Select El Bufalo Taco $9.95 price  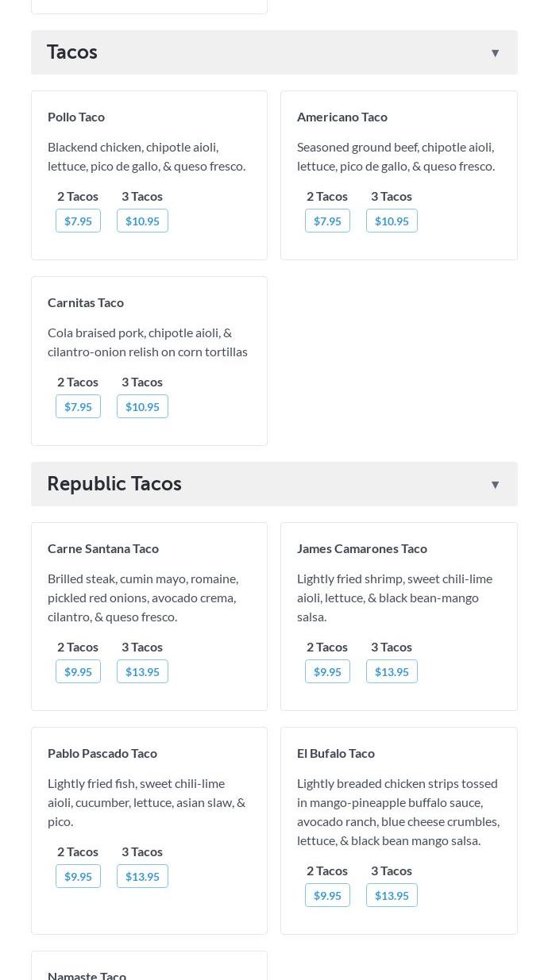(327, 895)
